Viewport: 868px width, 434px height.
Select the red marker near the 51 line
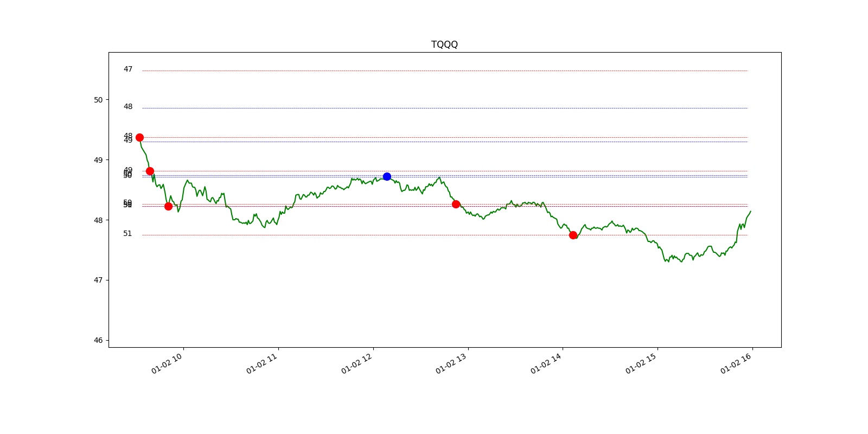click(573, 235)
